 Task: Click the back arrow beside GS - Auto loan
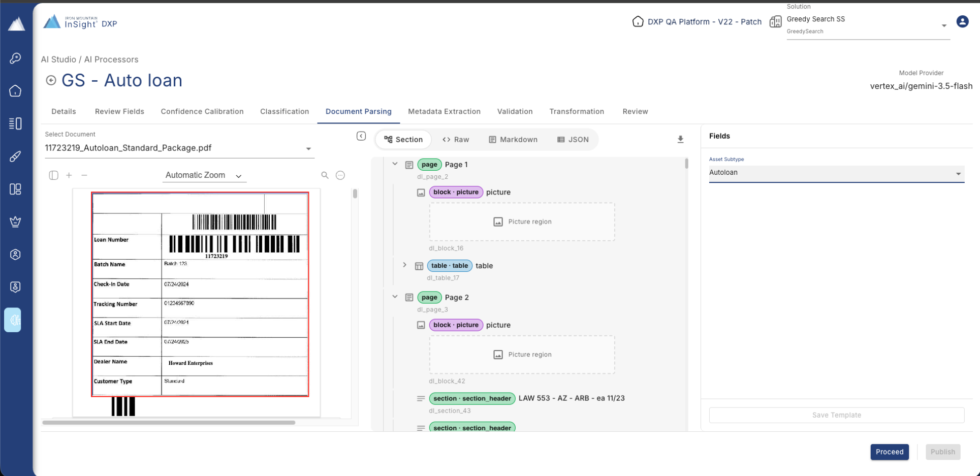coord(51,80)
